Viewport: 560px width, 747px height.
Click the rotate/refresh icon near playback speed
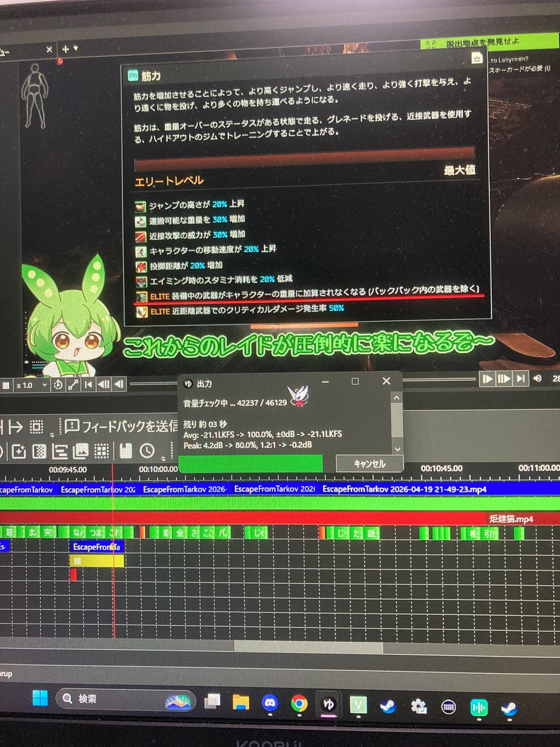point(58,385)
